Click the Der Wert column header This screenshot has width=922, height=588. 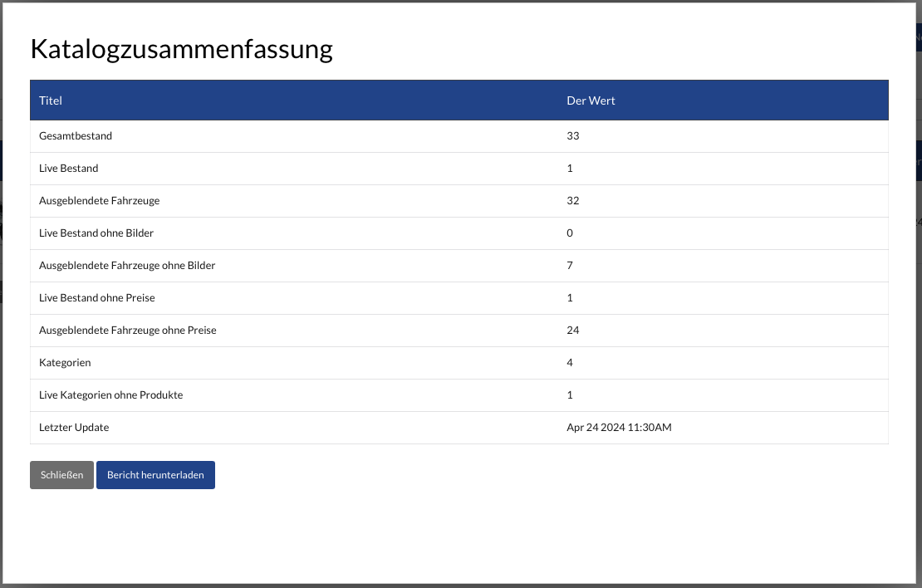click(x=591, y=100)
